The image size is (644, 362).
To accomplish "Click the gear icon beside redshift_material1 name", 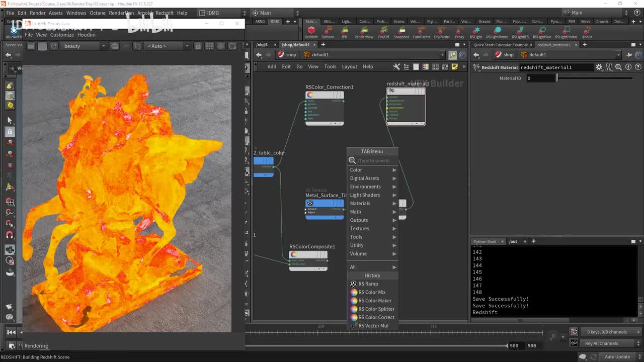I will tap(599, 67).
